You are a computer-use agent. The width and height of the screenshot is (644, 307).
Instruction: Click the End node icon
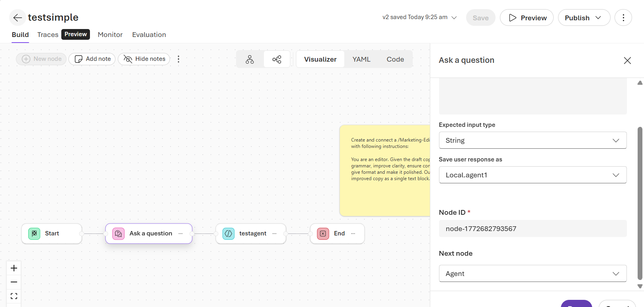[323, 233]
